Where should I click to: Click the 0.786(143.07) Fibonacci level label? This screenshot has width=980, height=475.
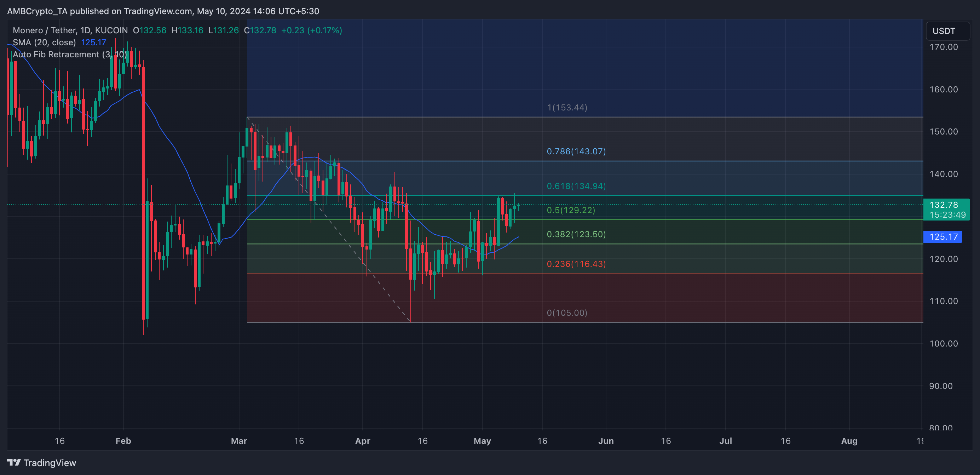click(576, 151)
